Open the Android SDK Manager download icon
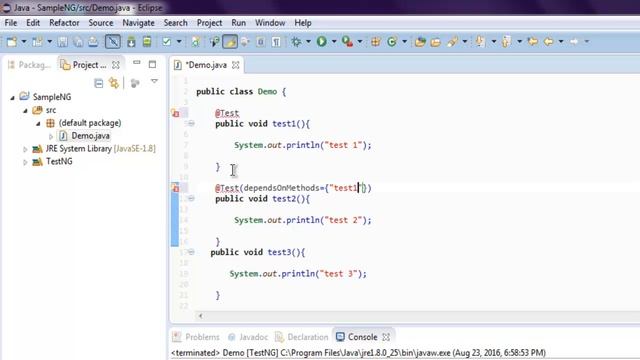640x360 pixels. point(131,41)
